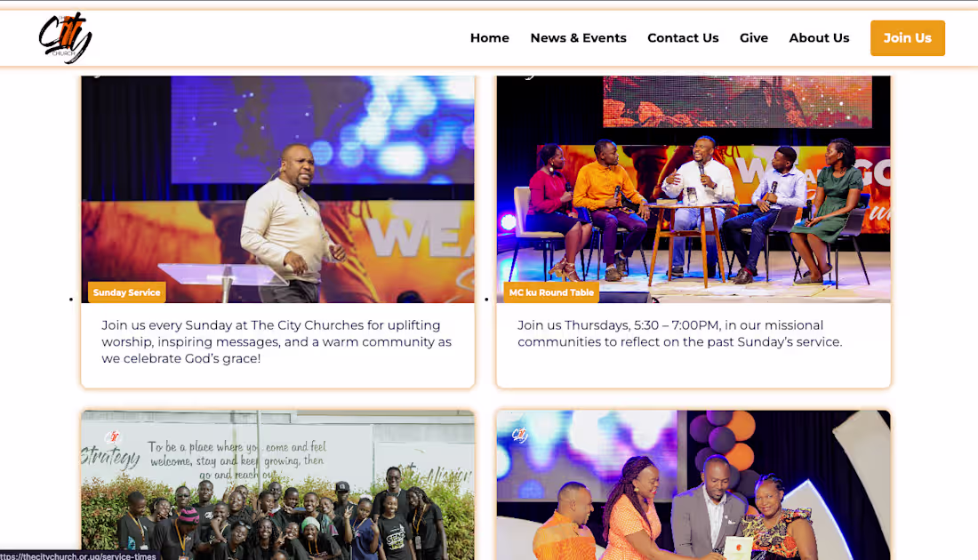Screen dimensions: 978x560
Task: Click bullet marker beside Sunday Service card
Action: pos(71,300)
